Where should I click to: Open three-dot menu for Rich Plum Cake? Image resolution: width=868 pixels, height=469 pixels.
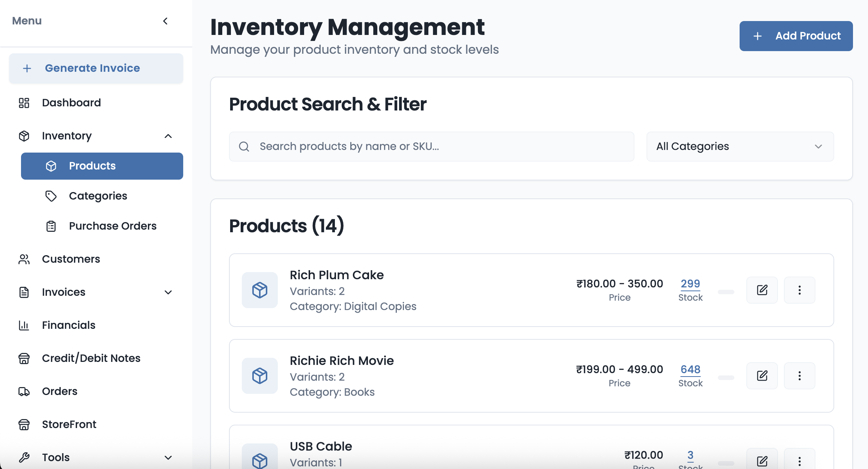pyautogui.click(x=799, y=290)
